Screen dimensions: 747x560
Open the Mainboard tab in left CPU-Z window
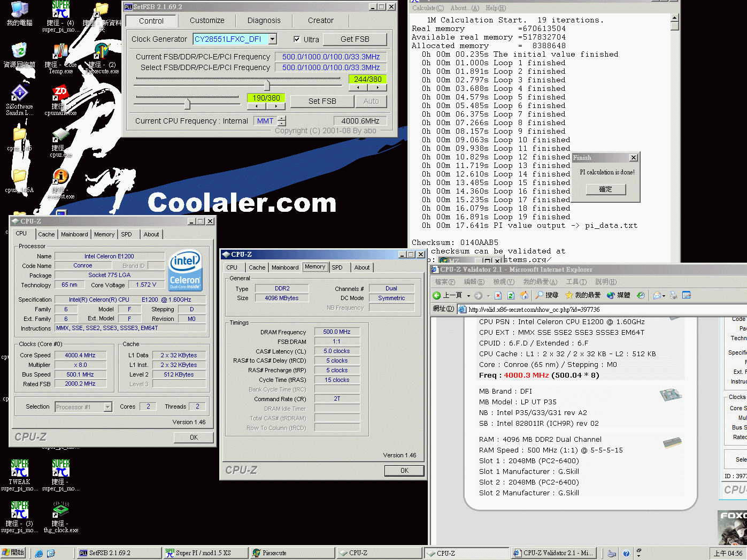point(74,234)
